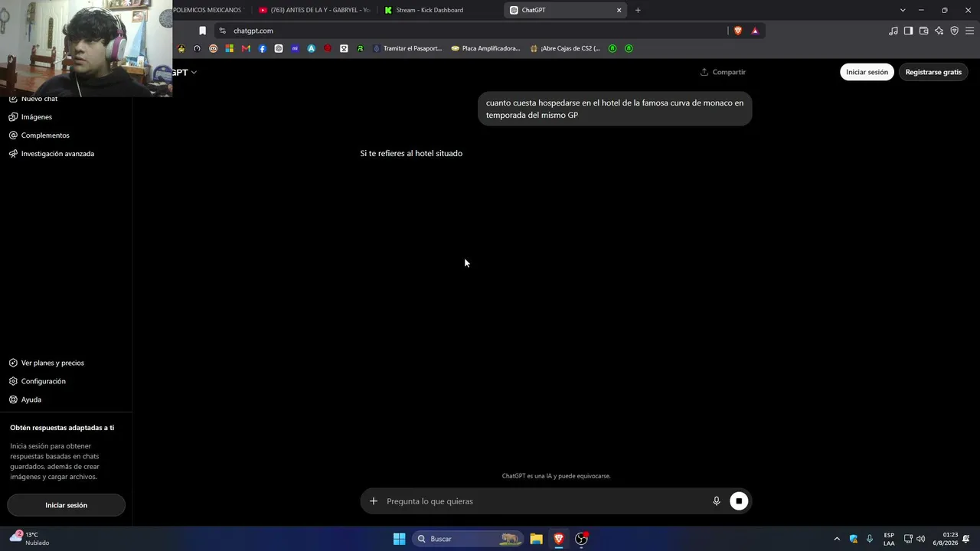Click the Brave Rewards triangle icon

pos(755,31)
